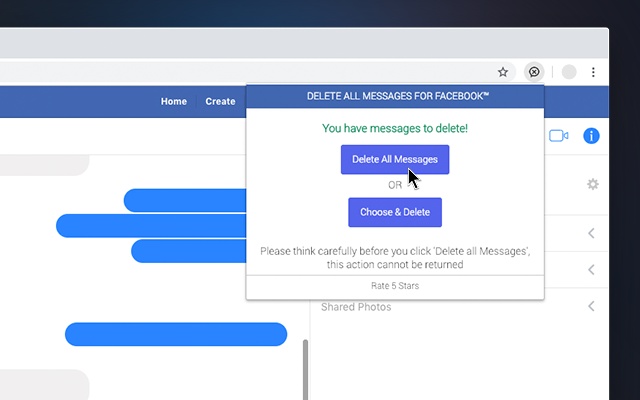Screen dimensions: 640x400
Task: Click the Shared Photos label
Action: click(356, 307)
